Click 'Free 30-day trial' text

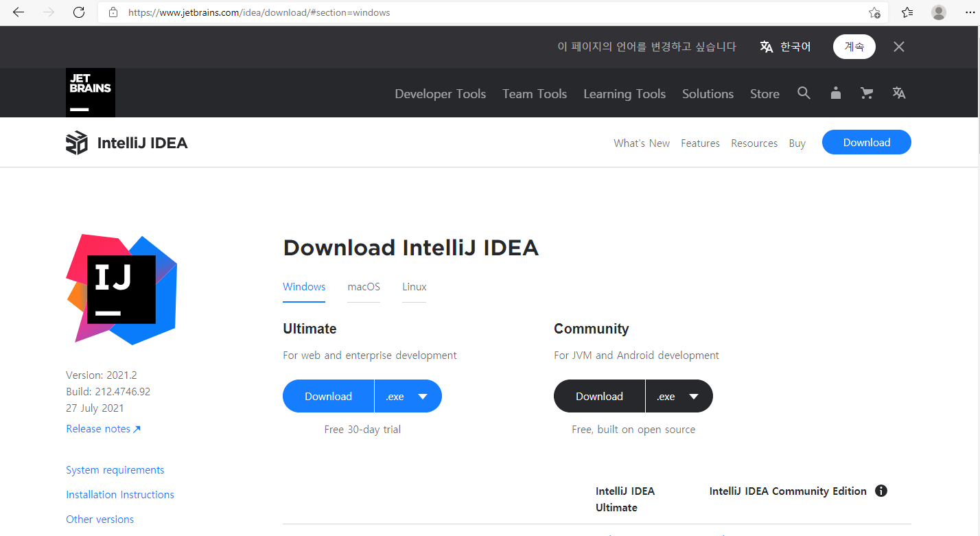(x=362, y=429)
